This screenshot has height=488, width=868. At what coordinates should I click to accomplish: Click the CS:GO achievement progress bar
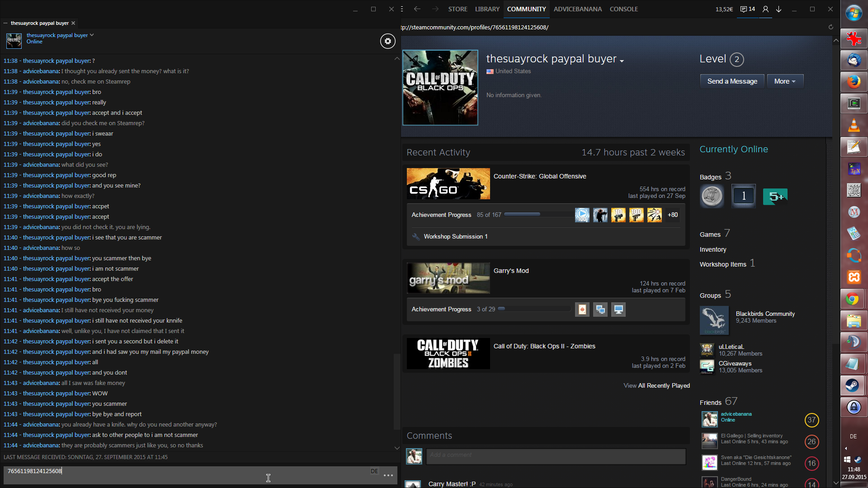[x=538, y=215]
